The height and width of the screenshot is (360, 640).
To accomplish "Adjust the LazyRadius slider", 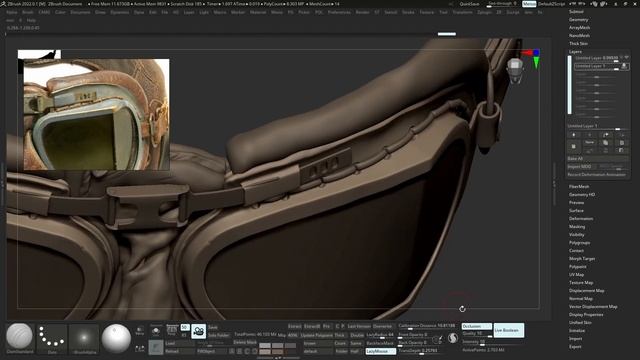I will click(x=380, y=335).
